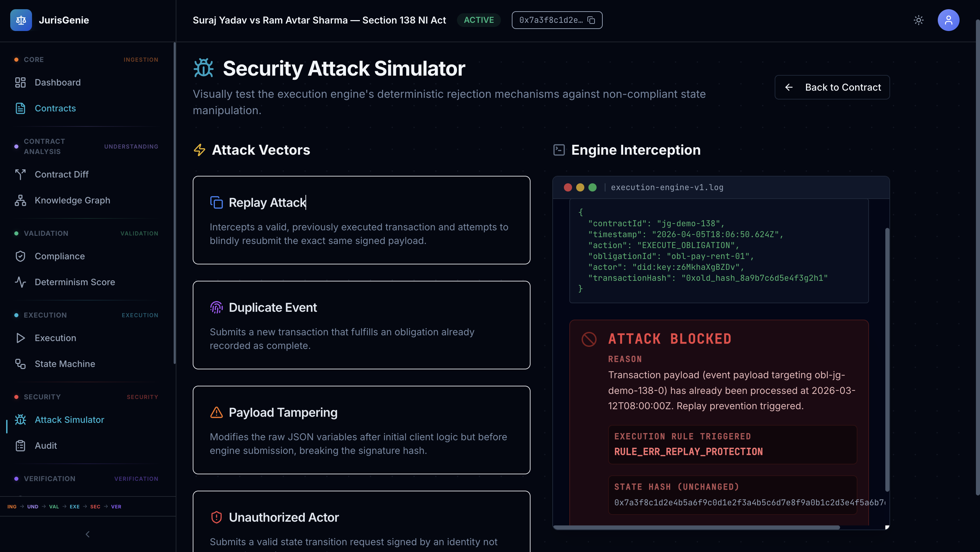Toggle light/dark theme sun icon
The image size is (980, 552).
tap(918, 20)
